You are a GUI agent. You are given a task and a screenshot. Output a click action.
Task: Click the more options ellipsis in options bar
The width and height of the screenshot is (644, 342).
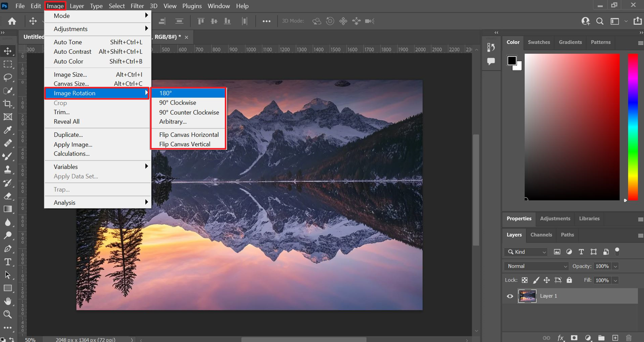[x=267, y=21]
